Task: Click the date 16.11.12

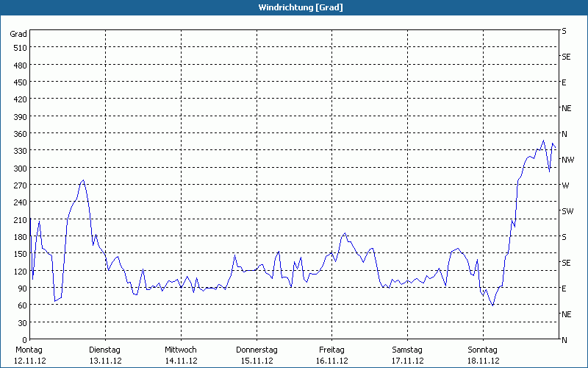Action: point(332,361)
